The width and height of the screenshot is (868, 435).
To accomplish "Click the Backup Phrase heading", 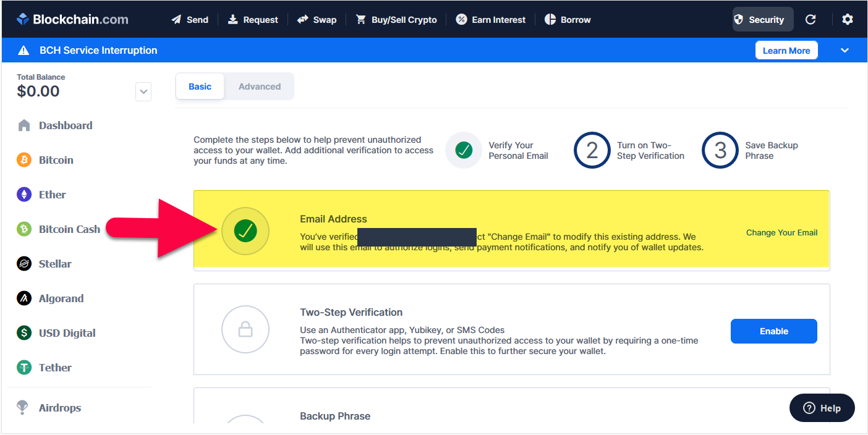I will coord(335,416).
